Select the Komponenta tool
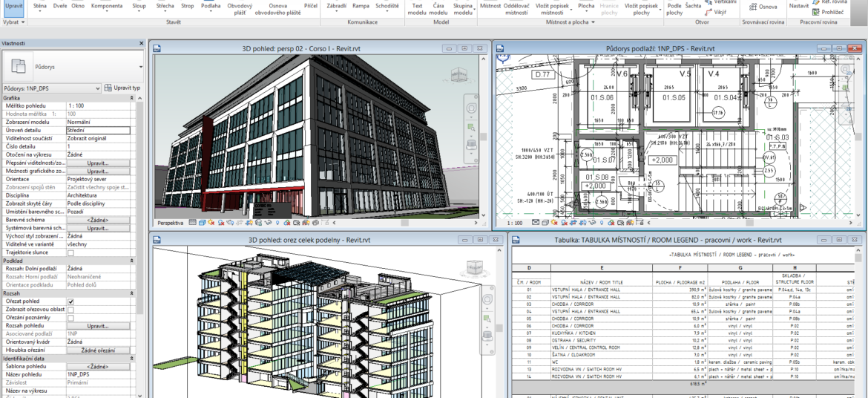Viewport: 868px width, 398px height. (x=106, y=5)
